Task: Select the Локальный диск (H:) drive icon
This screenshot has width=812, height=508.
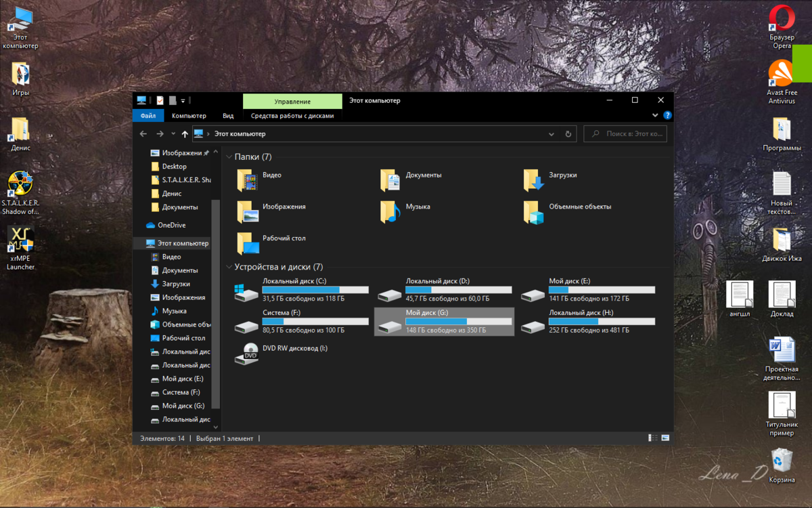Action: (x=533, y=326)
